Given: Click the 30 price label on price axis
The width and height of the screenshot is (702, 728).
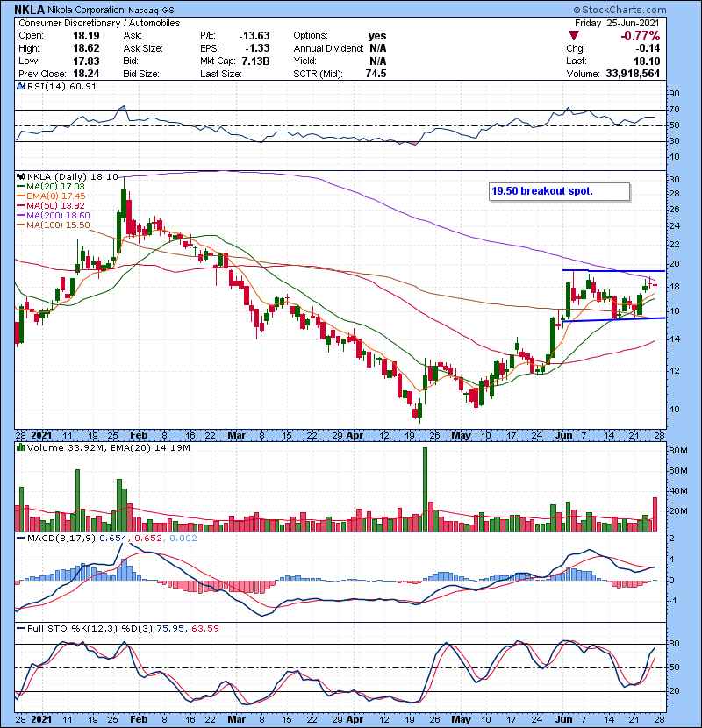Looking at the screenshot, I should [x=674, y=179].
